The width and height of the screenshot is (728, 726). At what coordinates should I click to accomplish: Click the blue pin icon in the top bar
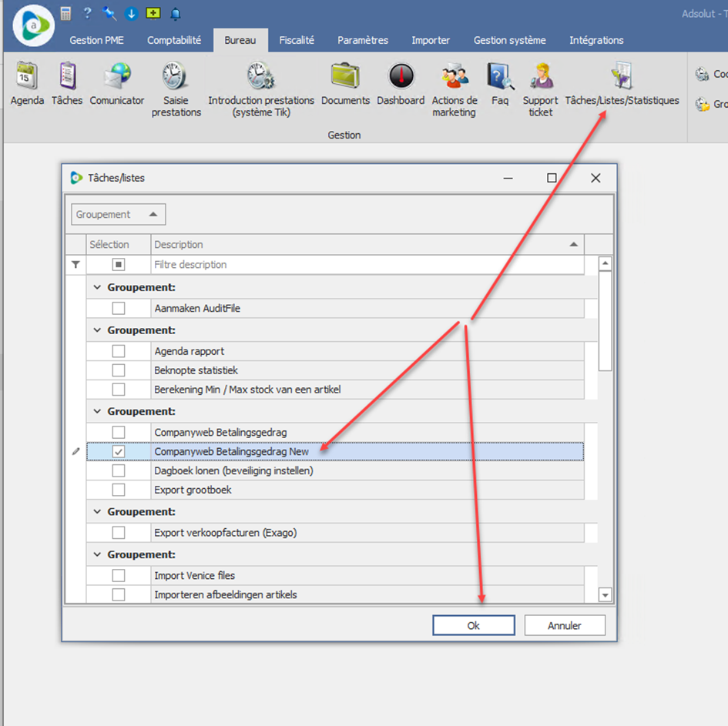click(109, 14)
